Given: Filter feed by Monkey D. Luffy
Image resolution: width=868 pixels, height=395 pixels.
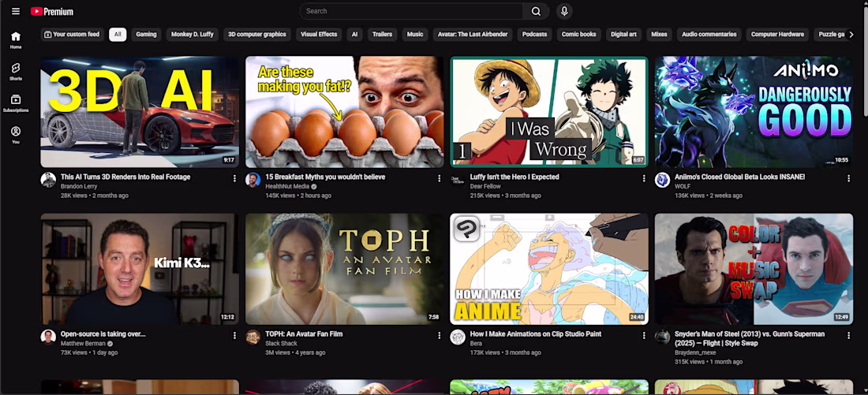Looking at the screenshot, I should [192, 35].
